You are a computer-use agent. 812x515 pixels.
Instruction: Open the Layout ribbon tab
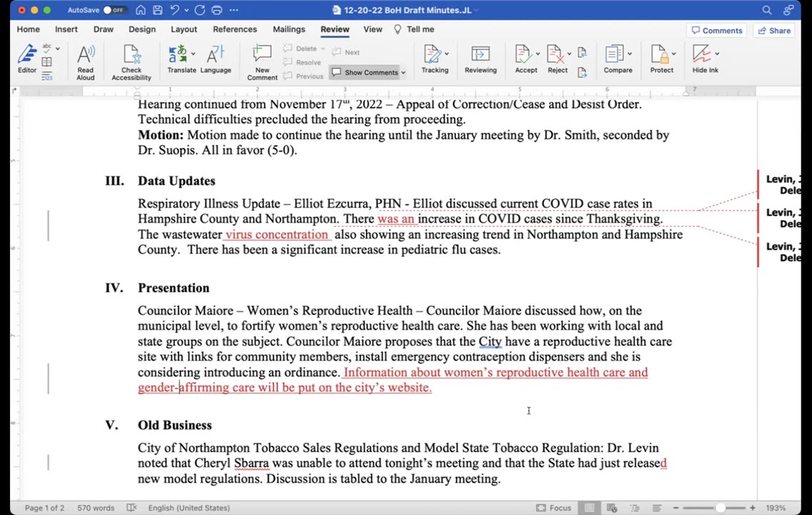(x=184, y=29)
